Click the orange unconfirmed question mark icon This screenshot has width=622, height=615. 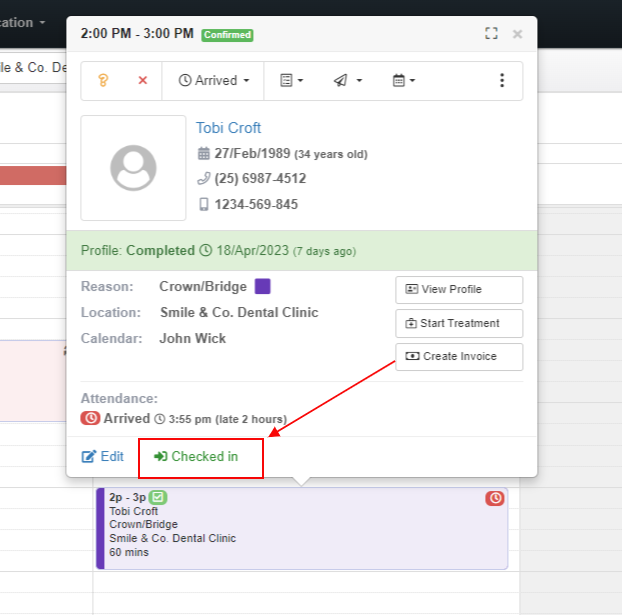click(x=103, y=81)
